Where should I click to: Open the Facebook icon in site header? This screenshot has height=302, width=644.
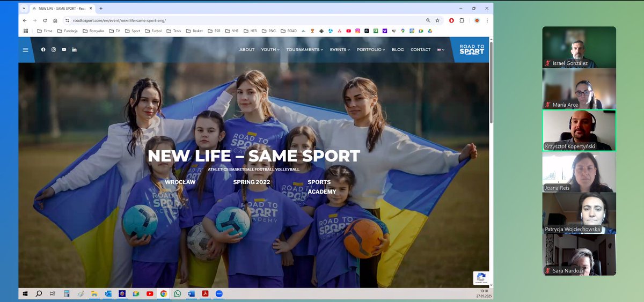pos(43,49)
